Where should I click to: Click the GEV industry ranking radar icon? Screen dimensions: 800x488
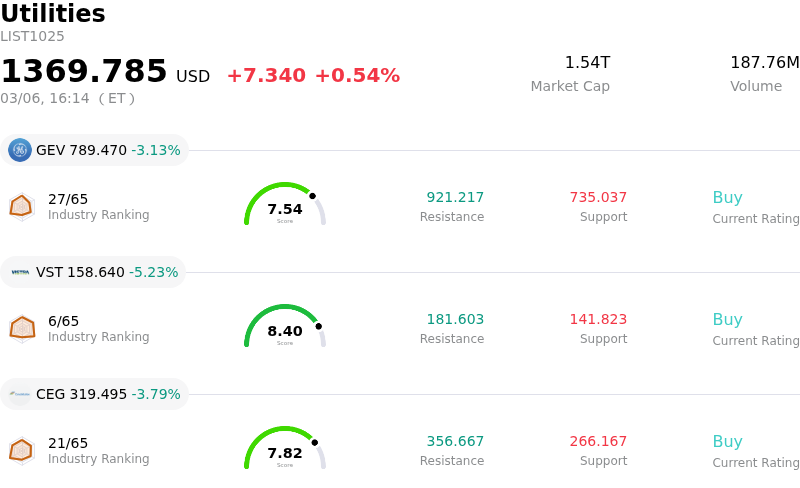click(21, 206)
